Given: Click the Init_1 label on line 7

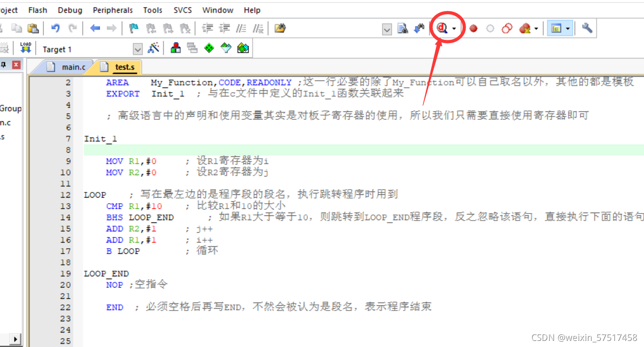Looking at the screenshot, I should click(101, 139).
